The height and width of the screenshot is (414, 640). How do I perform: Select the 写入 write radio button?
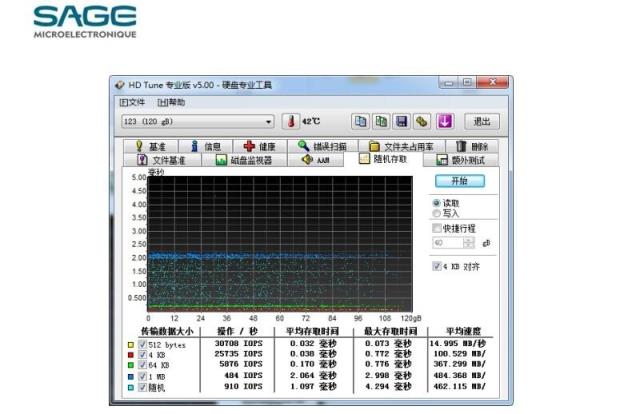coord(436,213)
